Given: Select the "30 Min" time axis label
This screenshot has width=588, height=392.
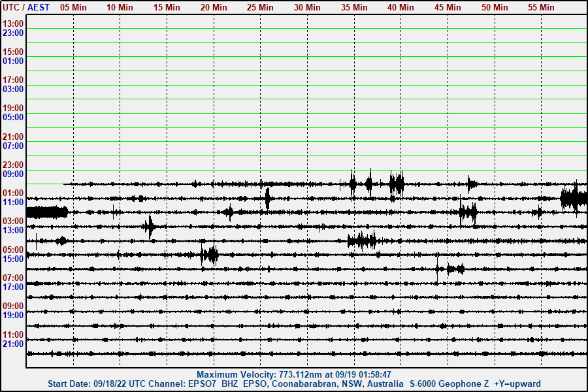Looking at the screenshot, I should (307, 7).
